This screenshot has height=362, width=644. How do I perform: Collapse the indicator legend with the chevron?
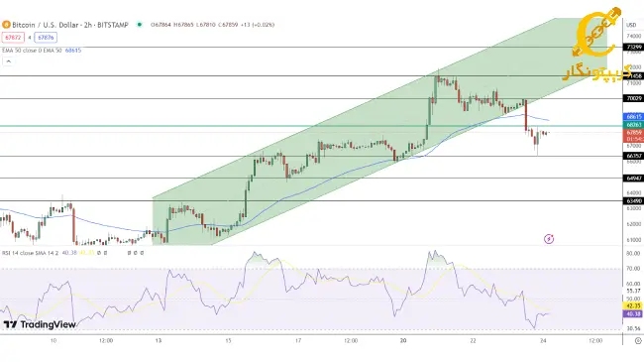point(9,61)
